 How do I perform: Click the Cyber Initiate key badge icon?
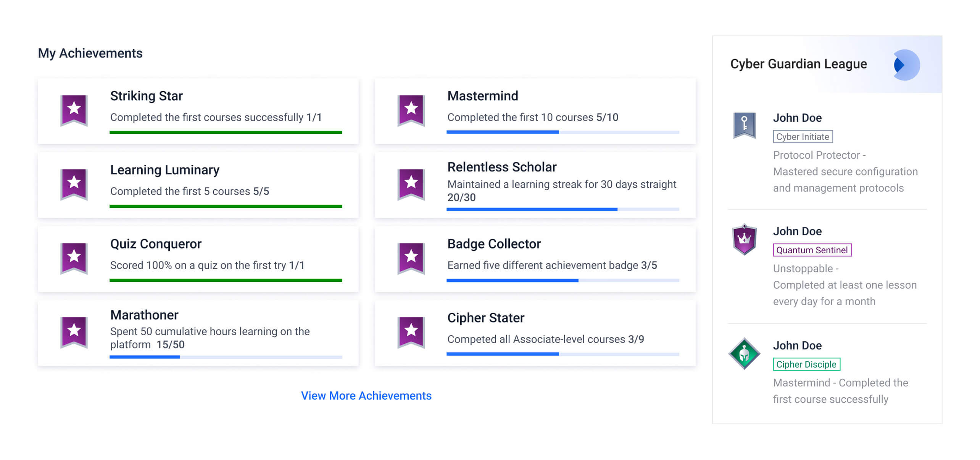click(x=744, y=125)
